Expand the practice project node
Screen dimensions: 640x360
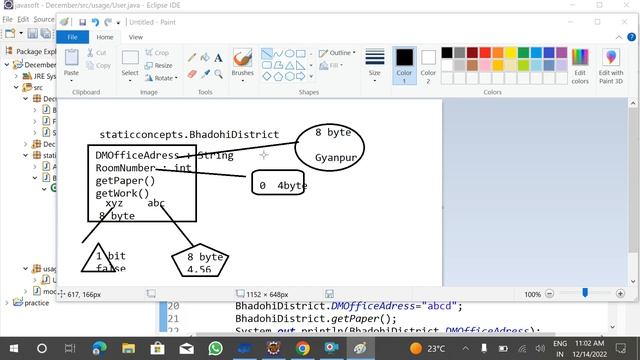click(7, 303)
